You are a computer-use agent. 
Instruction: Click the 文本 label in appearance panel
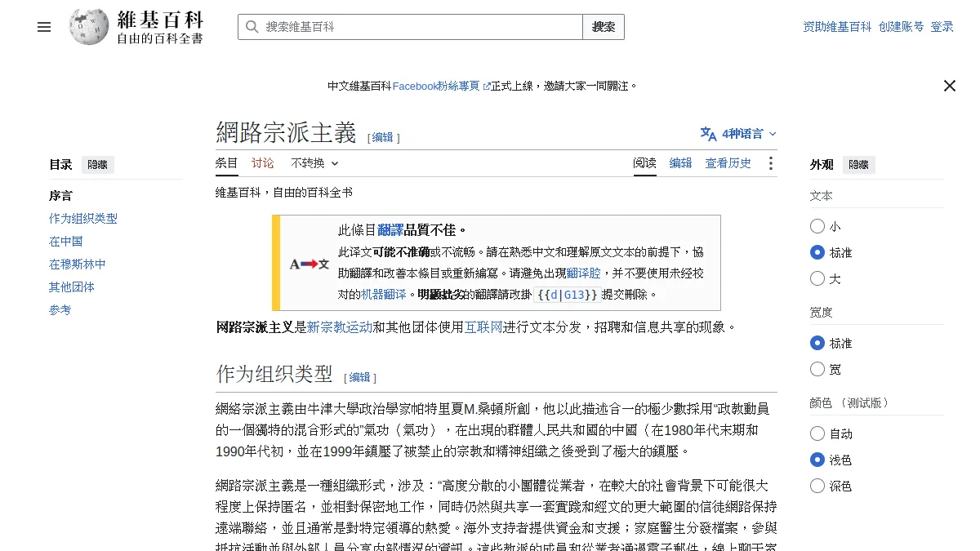[821, 196]
